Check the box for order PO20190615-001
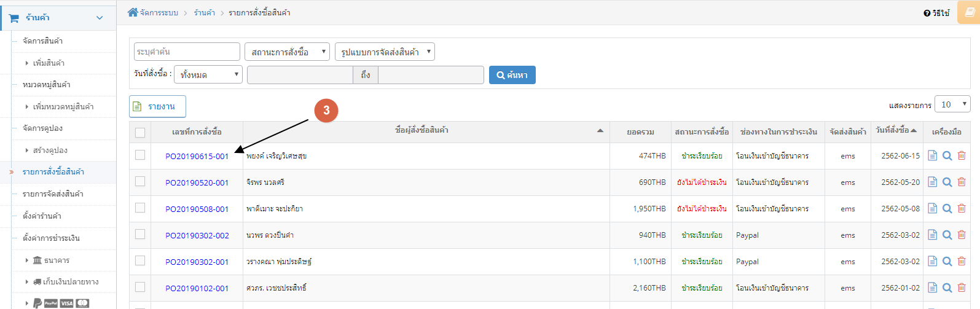This screenshot has width=980, height=309. click(x=140, y=155)
